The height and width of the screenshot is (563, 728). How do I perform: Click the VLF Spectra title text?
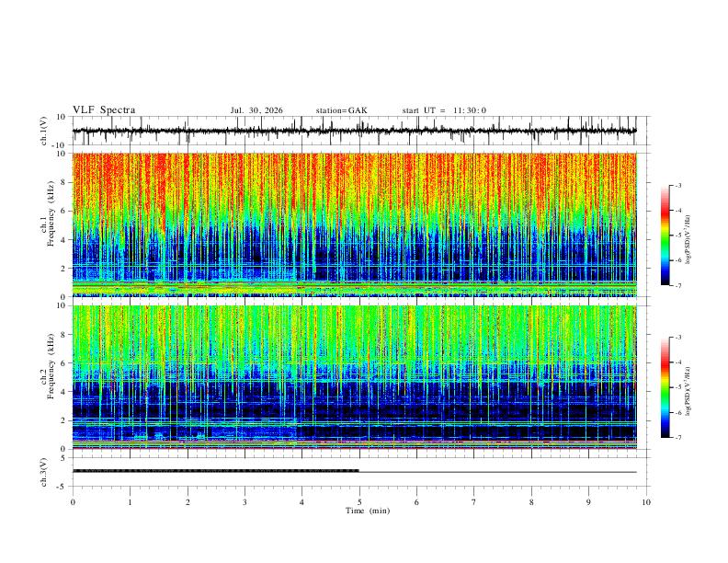[104, 110]
